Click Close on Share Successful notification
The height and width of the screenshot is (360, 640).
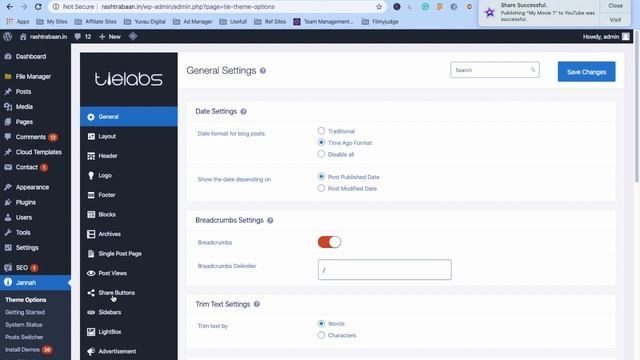[616, 6]
